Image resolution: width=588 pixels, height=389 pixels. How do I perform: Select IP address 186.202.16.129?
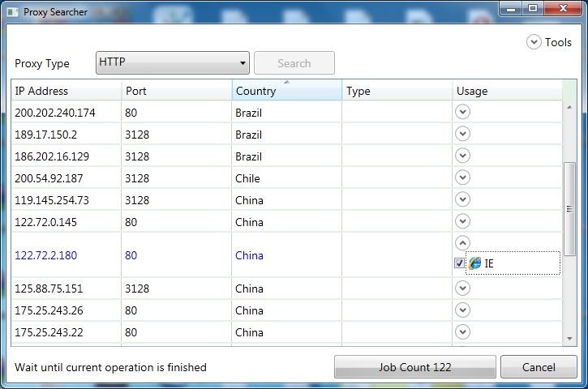pos(52,156)
